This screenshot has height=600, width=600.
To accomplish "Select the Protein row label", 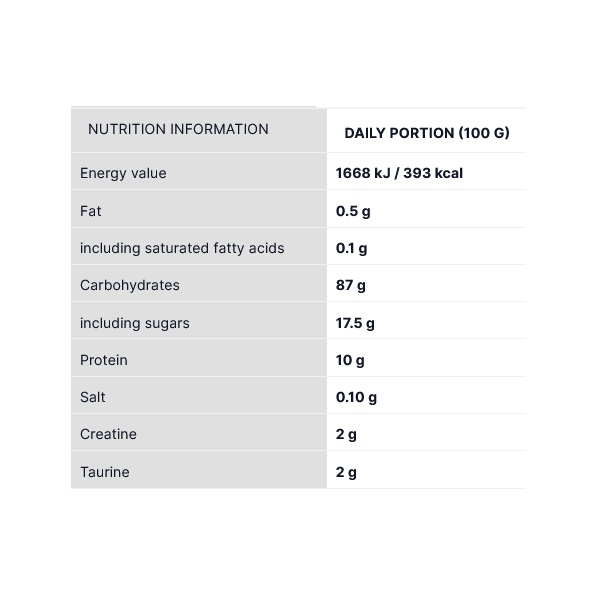I will point(104,360).
